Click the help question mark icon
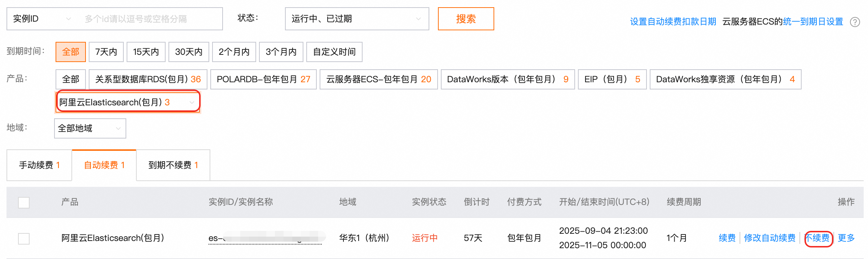The image size is (868, 259). [x=855, y=22]
